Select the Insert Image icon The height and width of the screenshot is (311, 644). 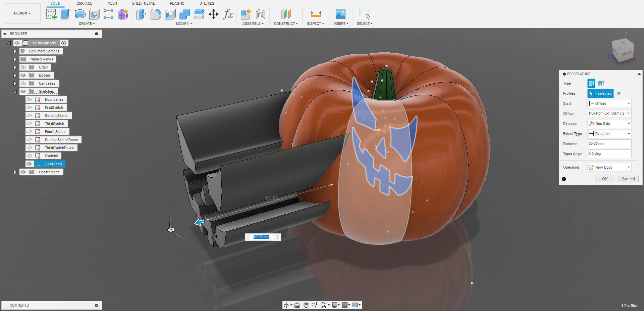pyautogui.click(x=340, y=14)
